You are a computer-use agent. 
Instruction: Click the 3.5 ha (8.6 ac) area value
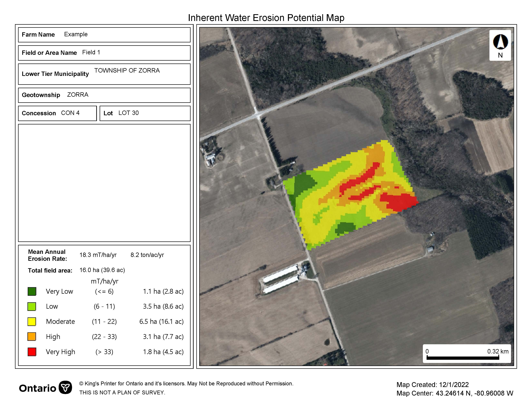pyautogui.click(x=163, y=307)
